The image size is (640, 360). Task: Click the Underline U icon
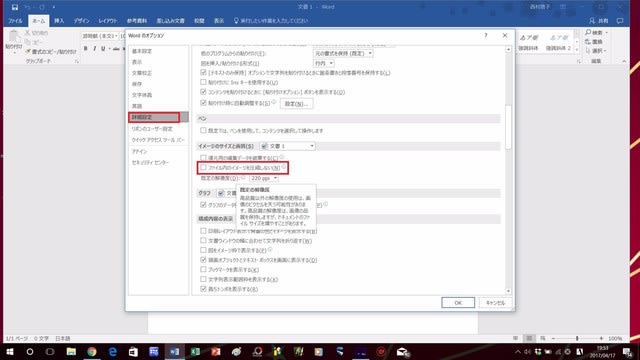[103, 49]
